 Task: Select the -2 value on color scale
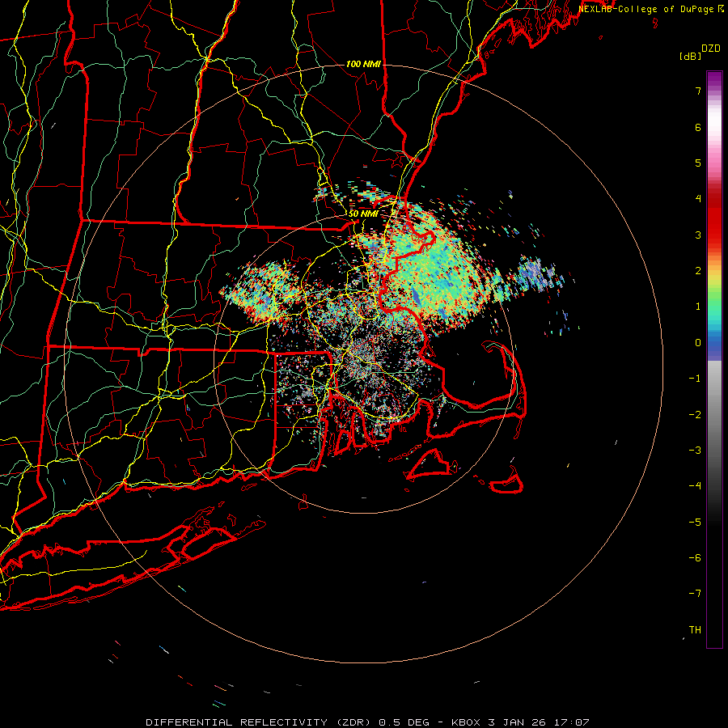point(695,415)
